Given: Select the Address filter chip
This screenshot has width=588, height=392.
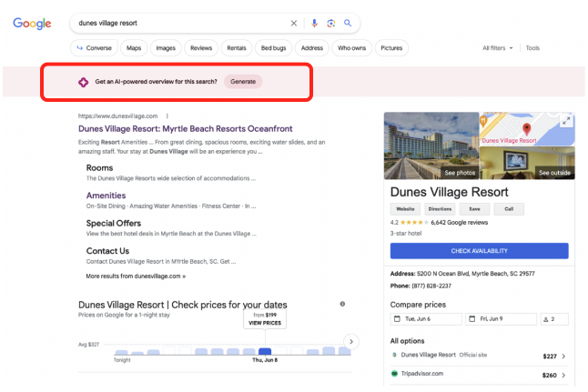Looking at the screenshot, I should pyautogui.click(x=312, y=48).
